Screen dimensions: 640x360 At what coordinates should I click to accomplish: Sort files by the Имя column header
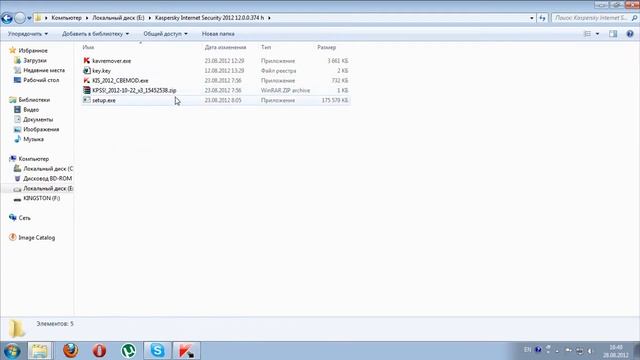88,47
